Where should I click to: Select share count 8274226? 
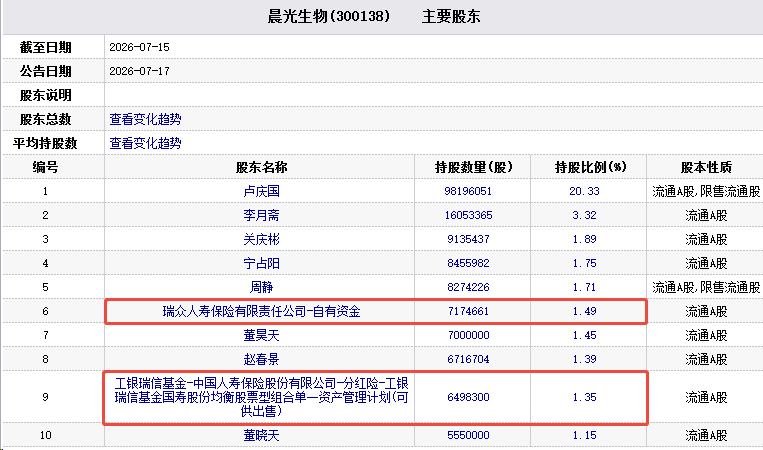pos(468,287)
